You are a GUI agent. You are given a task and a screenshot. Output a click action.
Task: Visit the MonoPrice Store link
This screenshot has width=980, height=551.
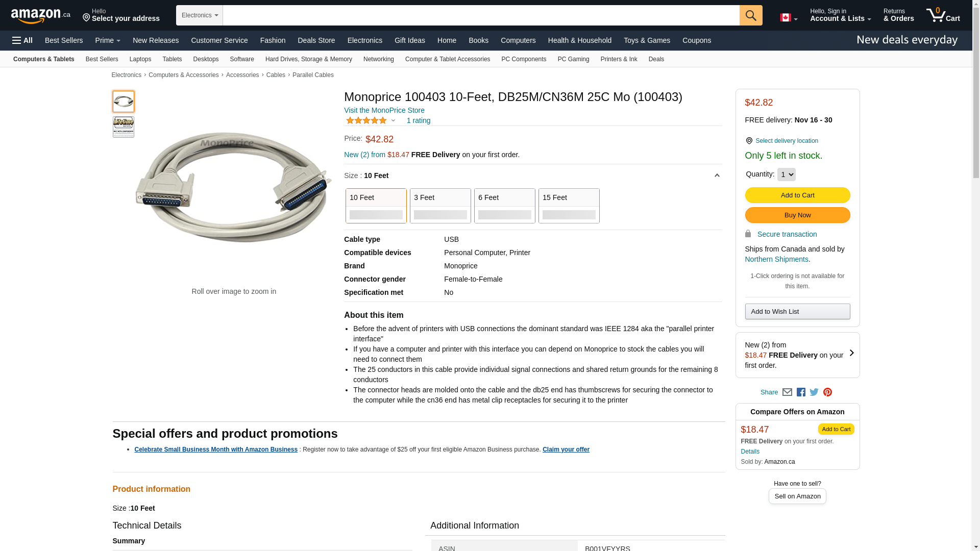pyautogui.click(x=384, y=110)
